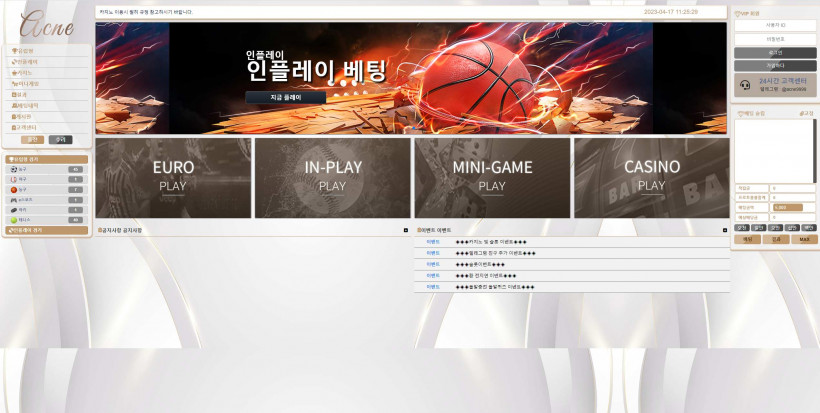
Task: Click the dark gray button below sidebar menu
Action: (x=61, y=140)
